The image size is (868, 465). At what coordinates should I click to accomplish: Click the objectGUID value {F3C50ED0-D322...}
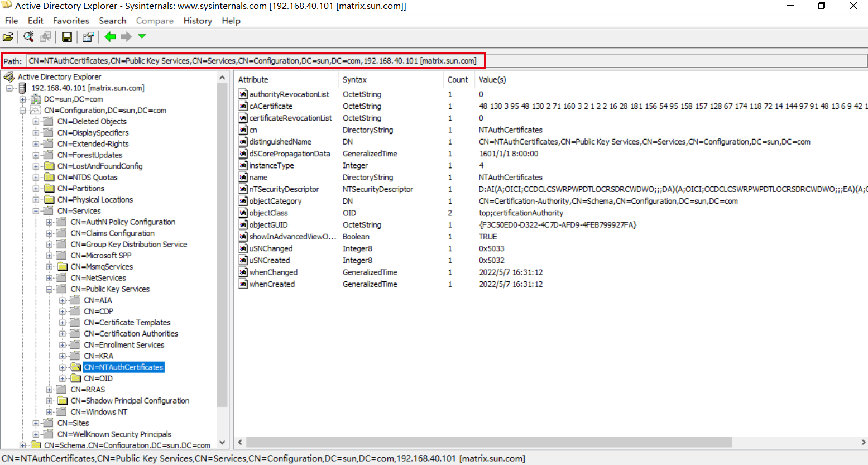pos(557,225)
